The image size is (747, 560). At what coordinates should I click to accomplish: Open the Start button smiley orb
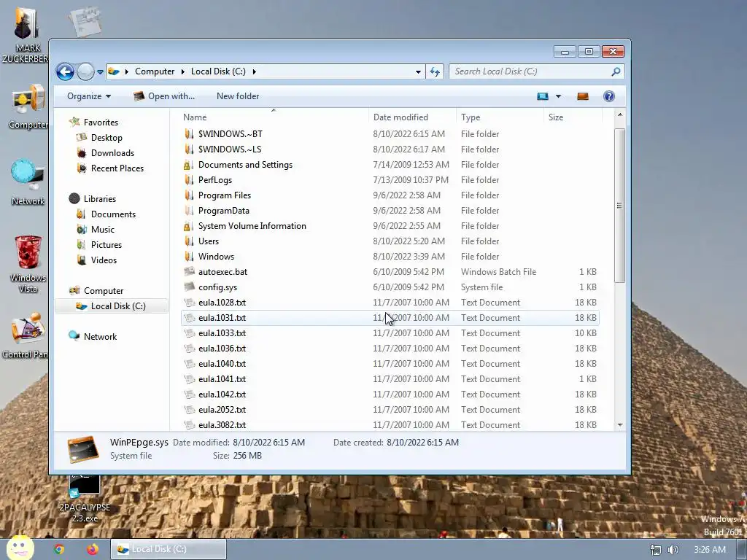20,548
